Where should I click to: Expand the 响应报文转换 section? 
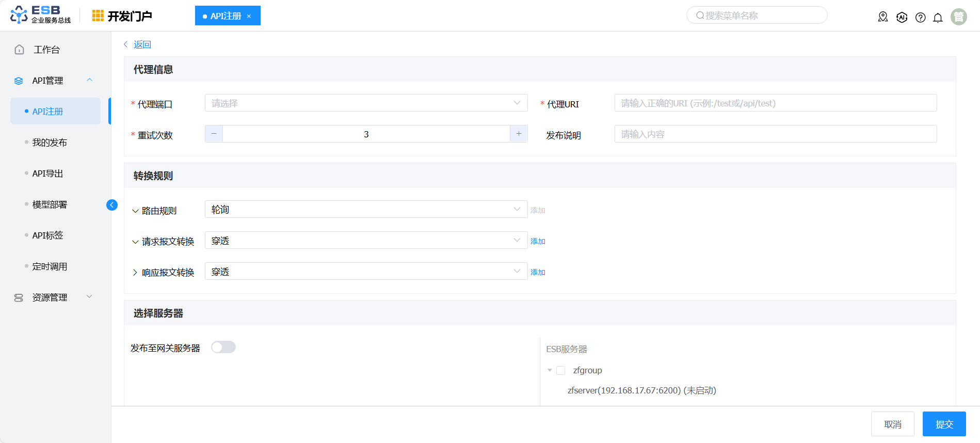coord(135,273)
